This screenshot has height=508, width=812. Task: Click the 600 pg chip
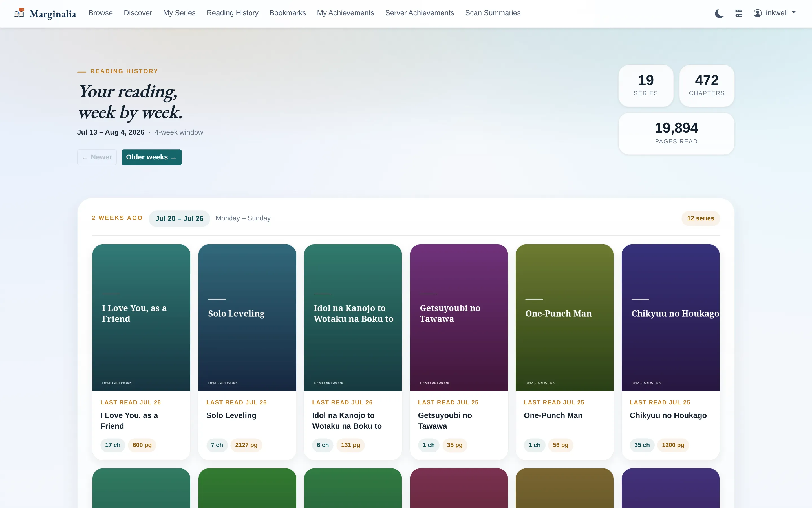[x=142, y=445]
